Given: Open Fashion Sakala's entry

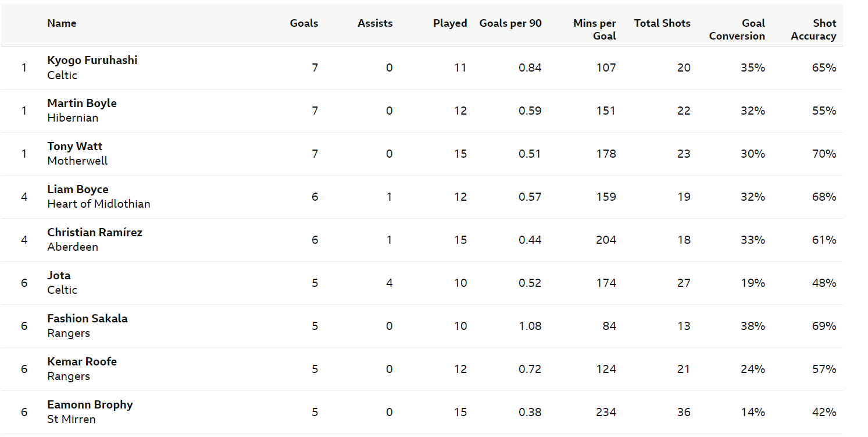Looking at the screenshot, I should click(87, 318).
